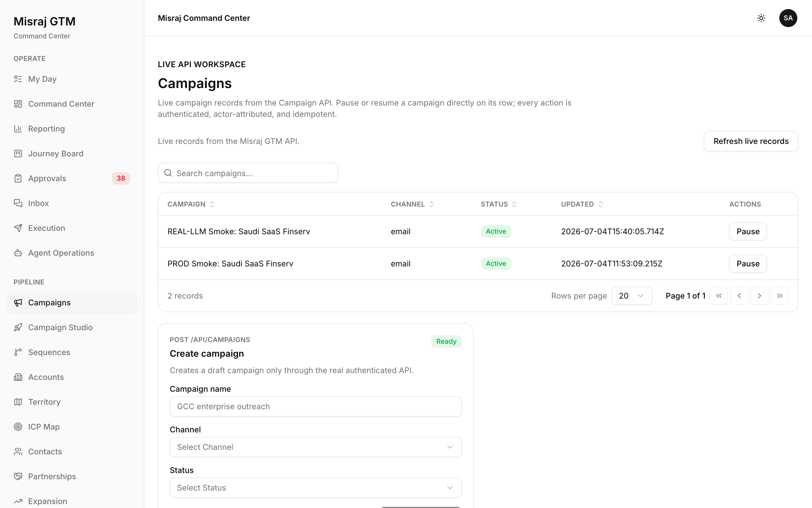The width and height of the screenshot is (812, 508).
Task: Open Agent Operations in the sidebar
Action: point(72,253)
